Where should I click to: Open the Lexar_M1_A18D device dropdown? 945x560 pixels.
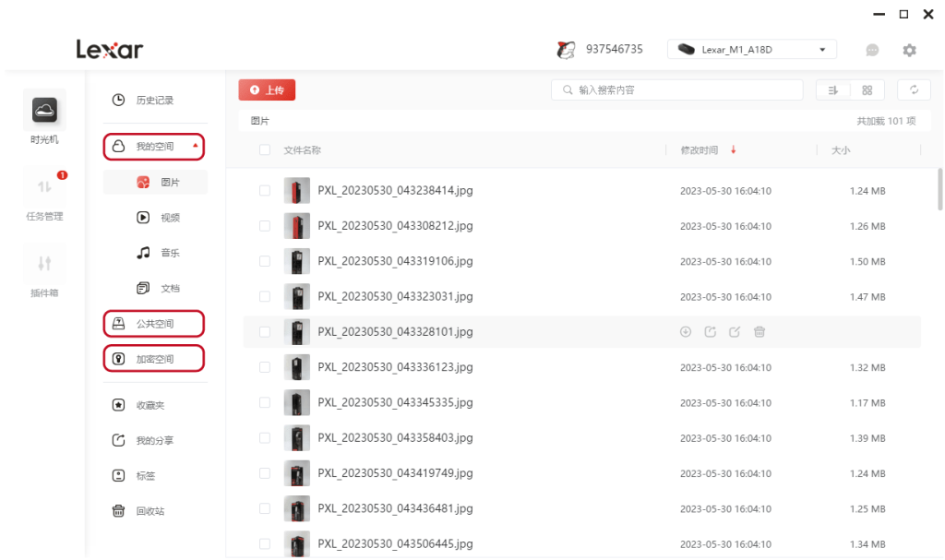click(x=751, y=50)
